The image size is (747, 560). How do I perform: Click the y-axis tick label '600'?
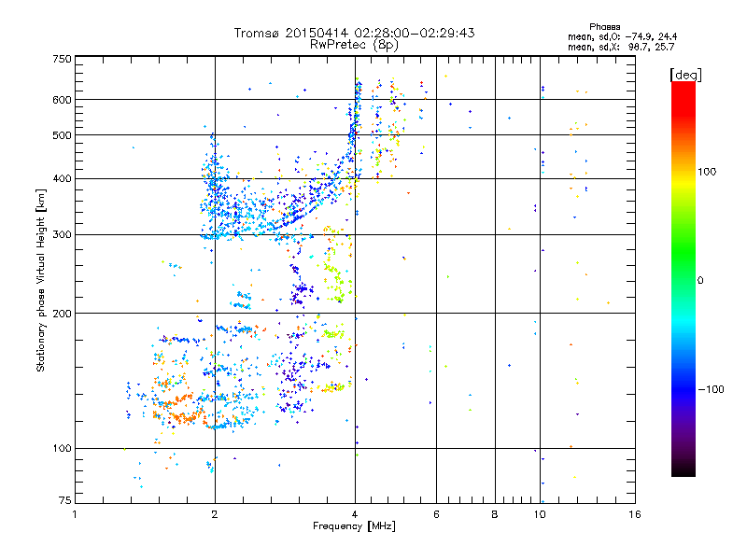pyautogui.click(x=62, y=100)
